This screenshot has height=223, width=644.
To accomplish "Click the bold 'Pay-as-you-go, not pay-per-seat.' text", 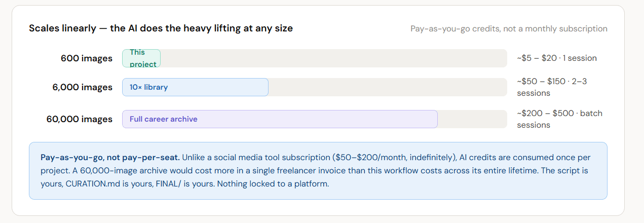I will pos(110,157).
